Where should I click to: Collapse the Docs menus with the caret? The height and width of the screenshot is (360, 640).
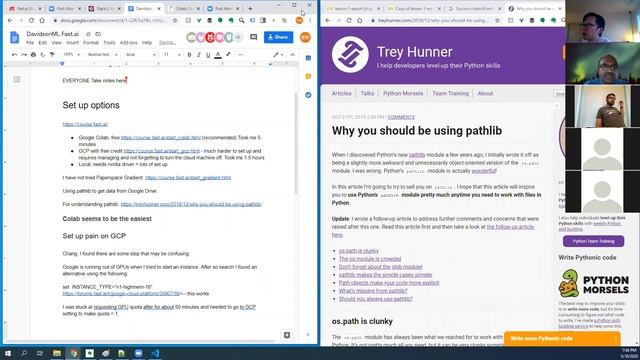tap(293, 55)
